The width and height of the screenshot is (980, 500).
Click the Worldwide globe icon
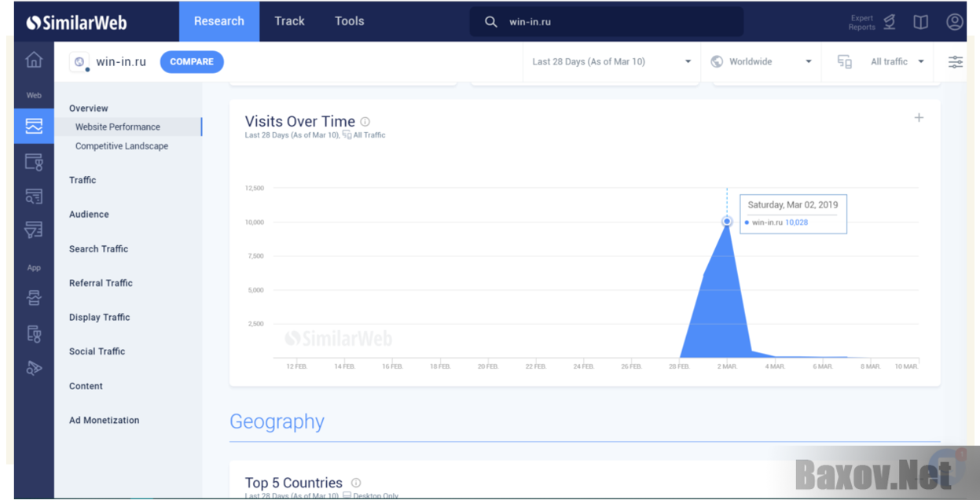click(717, 61)
